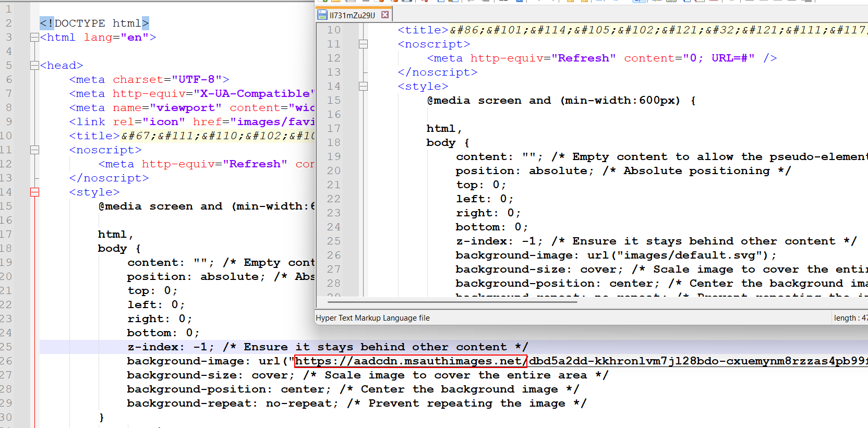Click 'z-index: -1' line in front window

656,241
